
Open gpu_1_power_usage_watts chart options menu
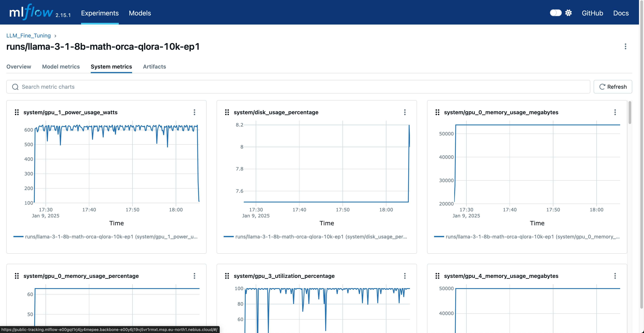pos(194,112)
